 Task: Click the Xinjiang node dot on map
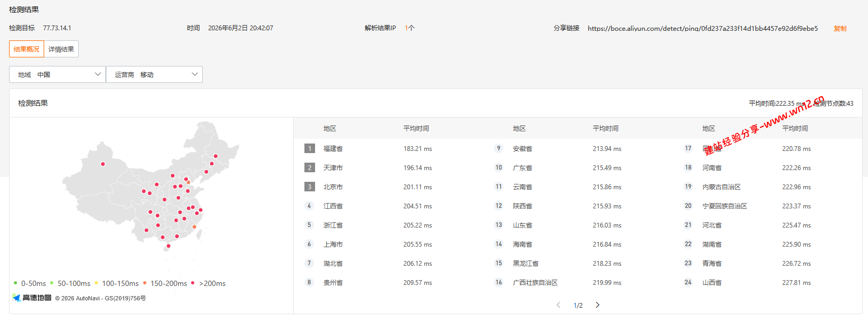coord(103,164)
